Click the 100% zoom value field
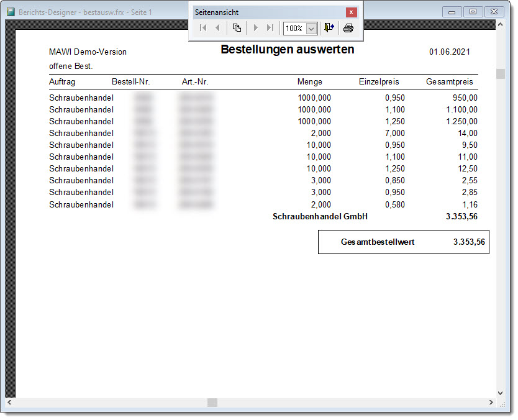The image size is (518, 420). (294, 29)
